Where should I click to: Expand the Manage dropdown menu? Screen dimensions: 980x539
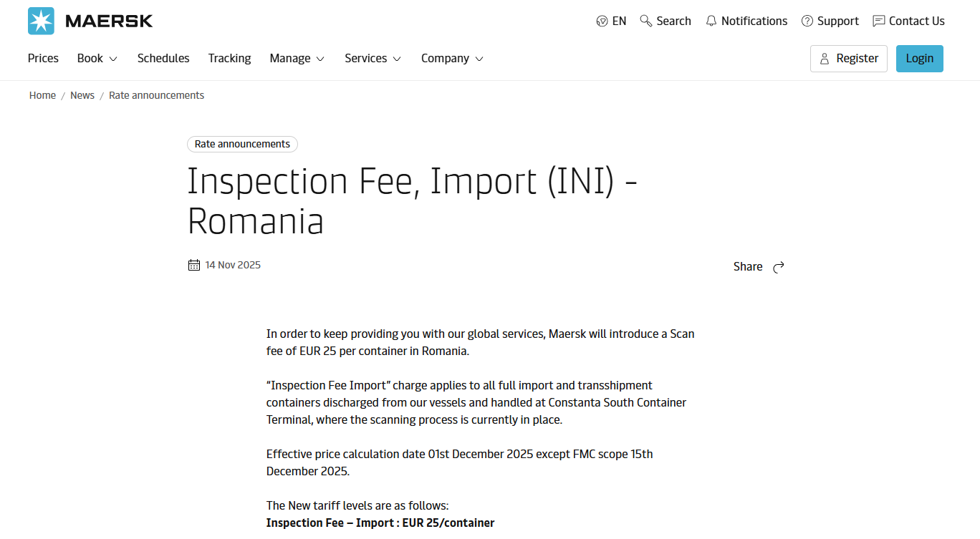(297, 59)
